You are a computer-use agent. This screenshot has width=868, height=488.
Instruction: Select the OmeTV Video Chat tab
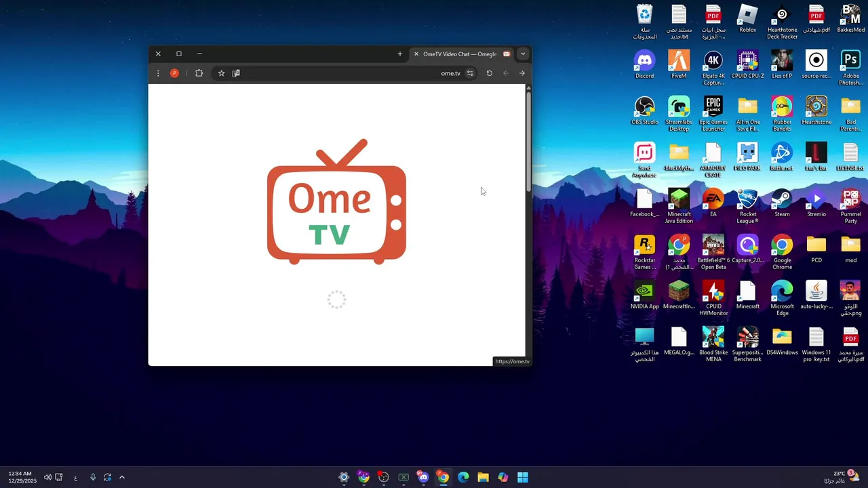(x=461, y=54)
